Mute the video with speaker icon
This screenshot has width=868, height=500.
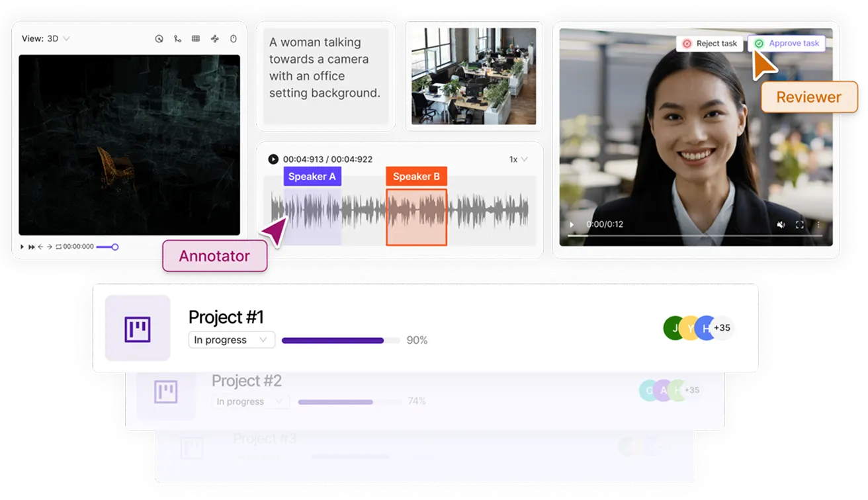tap(781, 225)
